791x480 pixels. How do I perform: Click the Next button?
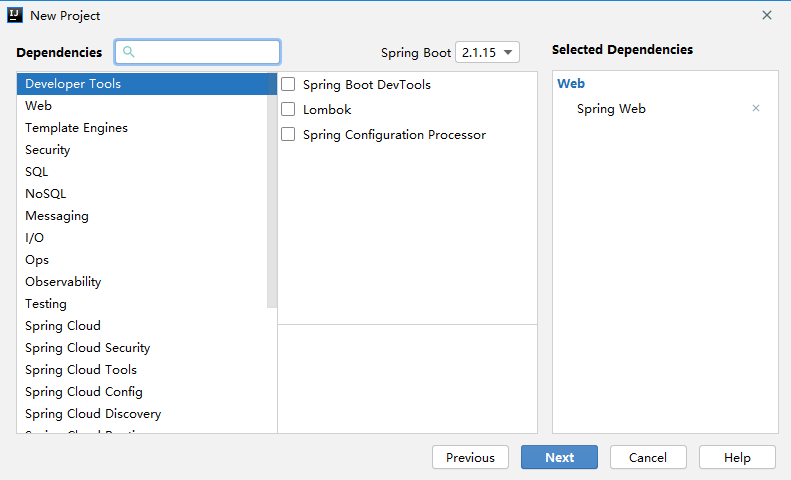(x=559, y=457)
